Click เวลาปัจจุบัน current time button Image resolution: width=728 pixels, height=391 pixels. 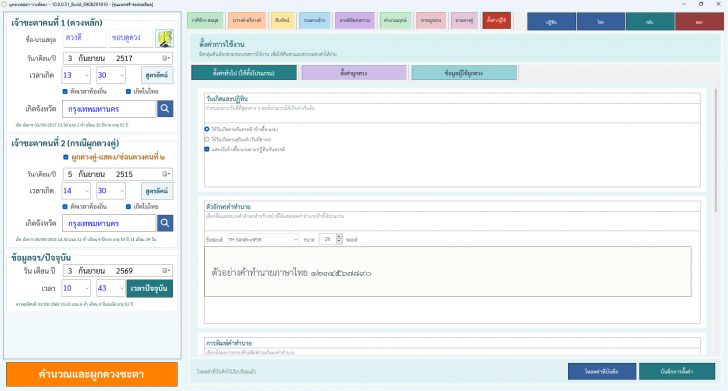pyautogui.click(x=150, y=288)
